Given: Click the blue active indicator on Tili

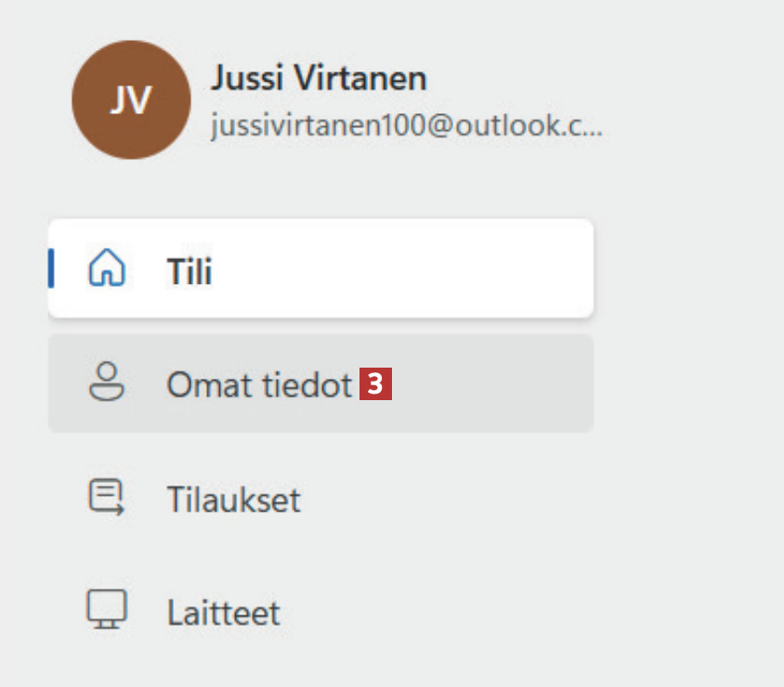Looking at the screenshot, I should [52, 268].
